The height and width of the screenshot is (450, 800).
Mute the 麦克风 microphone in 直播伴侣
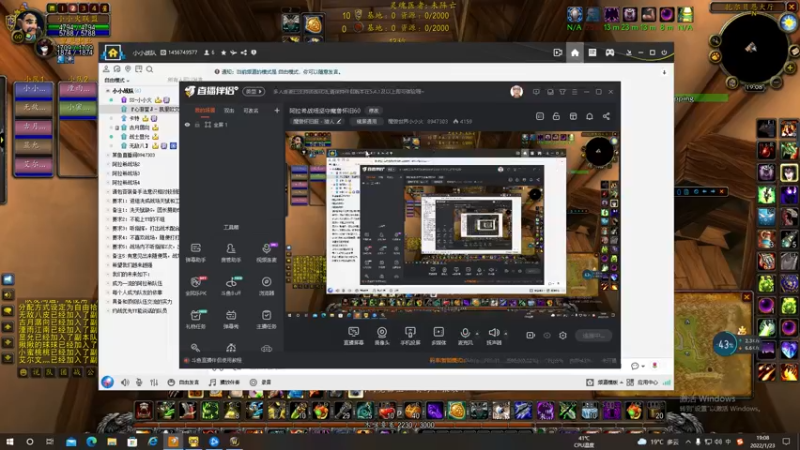pyautogui.click(x=465, y=336)
